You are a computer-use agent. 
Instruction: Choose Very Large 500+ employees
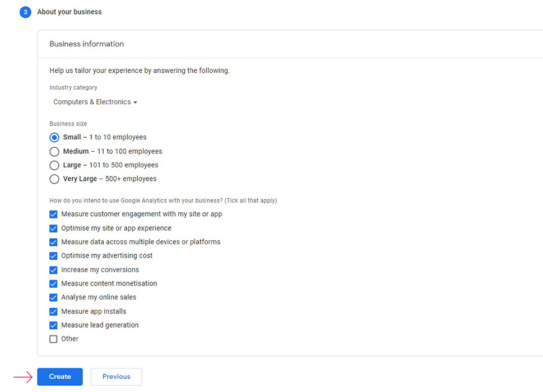point(54,179)
